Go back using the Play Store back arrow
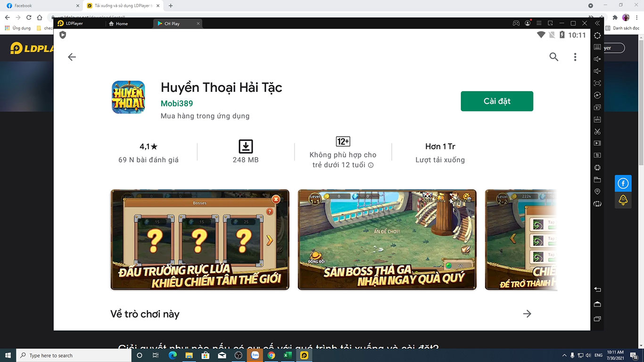Screen dimensions: 644x362 pyautogui.click(x=72, y=57)
